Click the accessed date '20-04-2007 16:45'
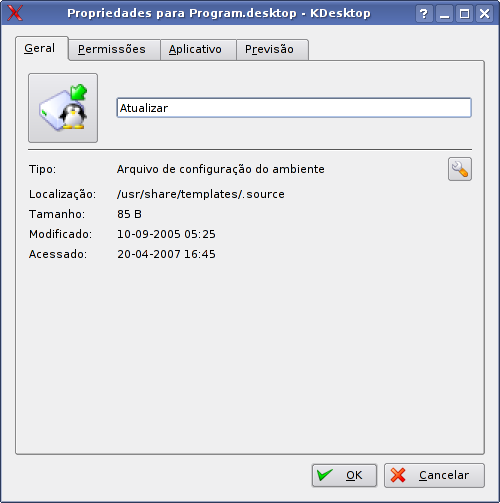This screenshot has width=500, height=503. [166, 254]
